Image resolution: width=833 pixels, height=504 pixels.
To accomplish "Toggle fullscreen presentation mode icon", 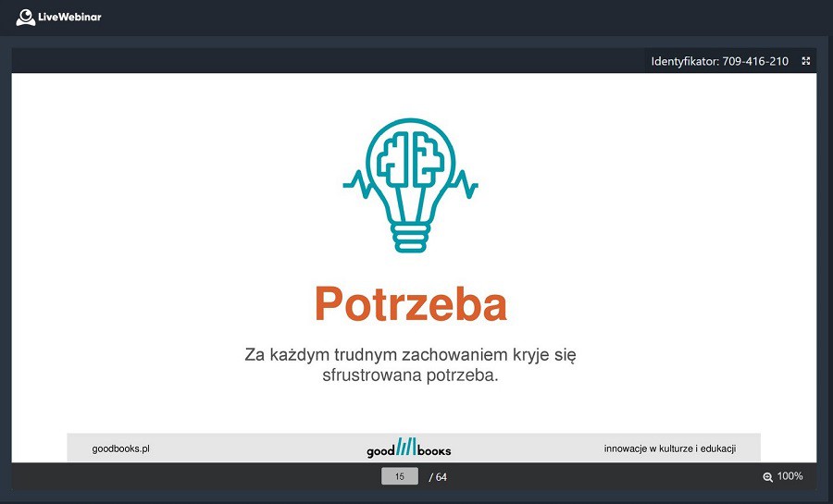I will pyautogui.click(x=806, y=61).
